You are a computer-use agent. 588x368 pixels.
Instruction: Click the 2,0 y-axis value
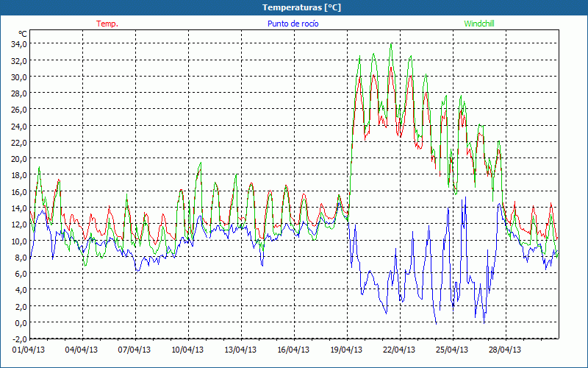coord(21,306)
